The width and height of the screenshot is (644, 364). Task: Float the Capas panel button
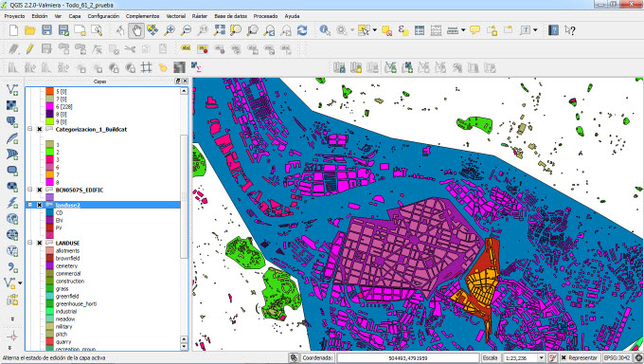click(178, 81)
